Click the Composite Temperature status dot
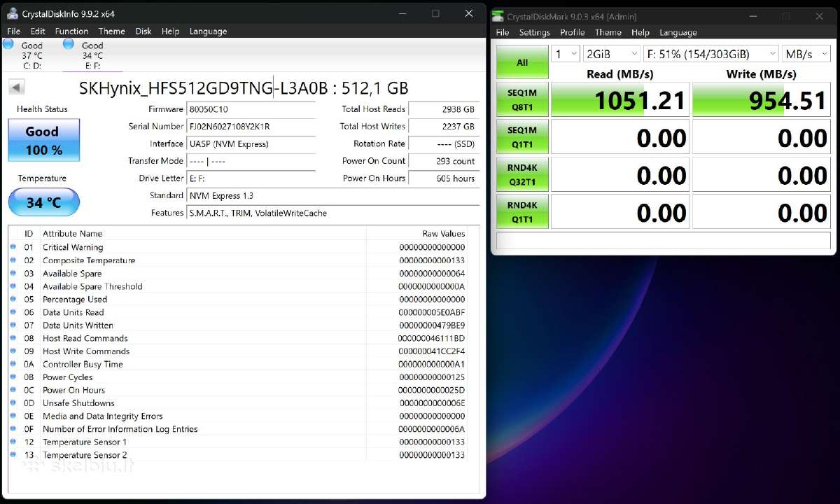 click(13, 260)
